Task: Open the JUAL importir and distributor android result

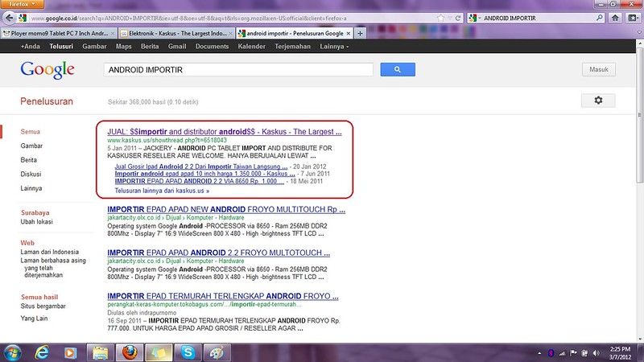Action: point(225,132)
